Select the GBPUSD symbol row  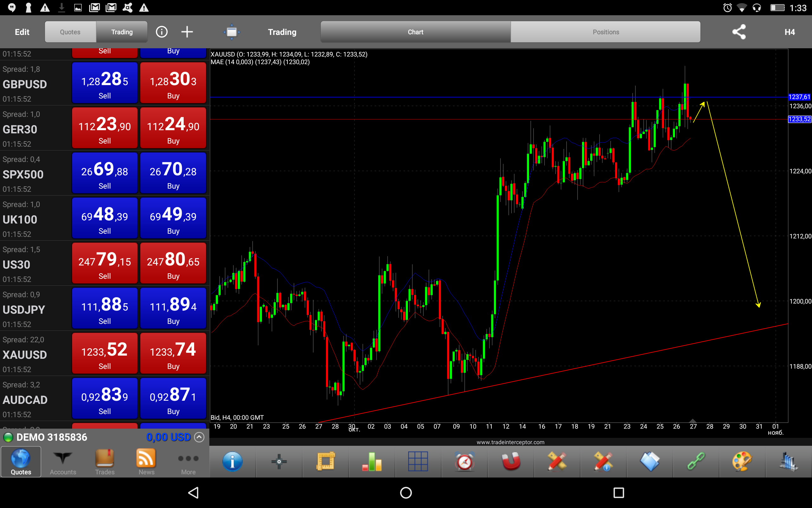[105, 83]
